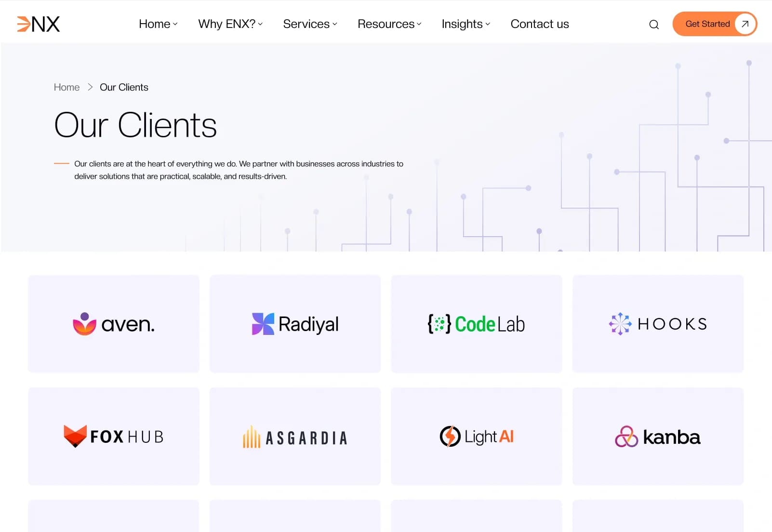Expand the Why ENX? menu chevron
Image resolution: width=772 pixels, height=532 pixels.
(x=260, y=24)
